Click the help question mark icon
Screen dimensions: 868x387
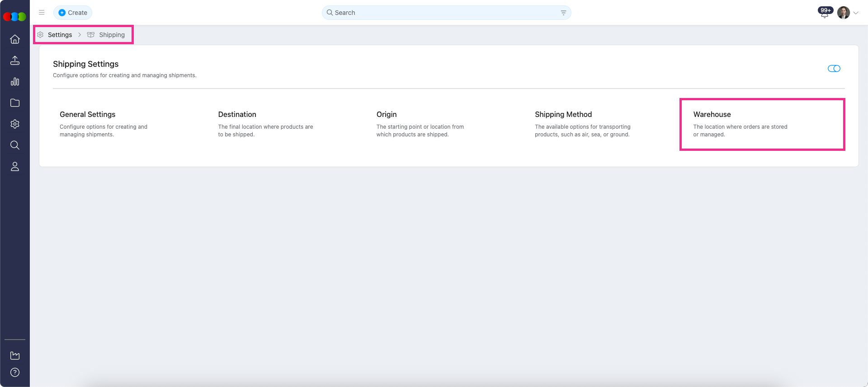pos(15,373)
